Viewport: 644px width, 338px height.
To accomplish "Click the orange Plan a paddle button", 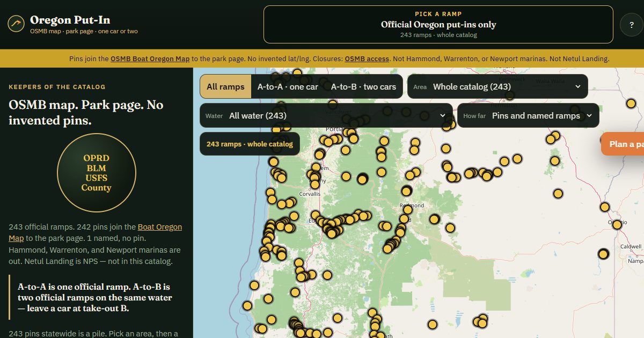I will tap(623, 144).
